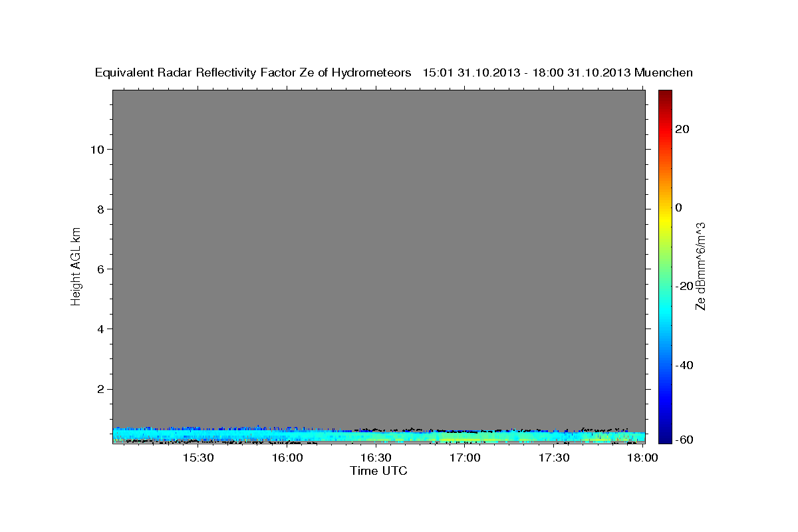
Task: Click the 17:00 time tick label
Action: (x=465, y=458)
